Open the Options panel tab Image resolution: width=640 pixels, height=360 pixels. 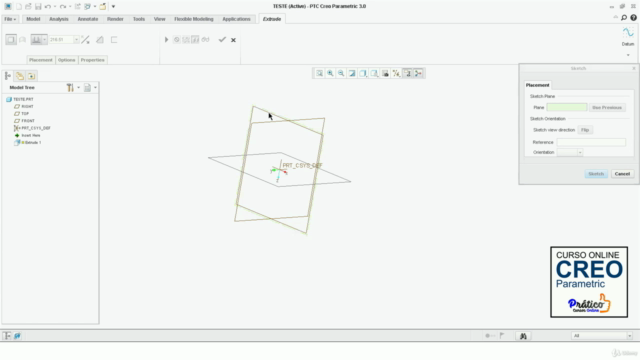67,60
